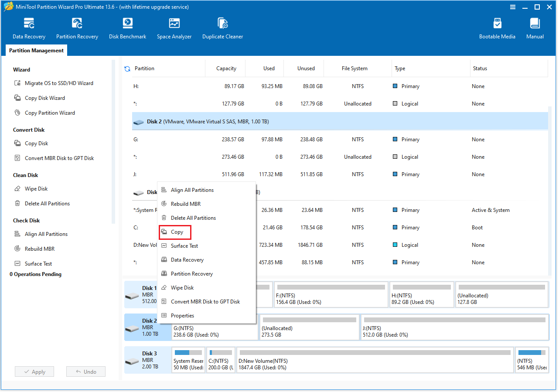Select the 273.46 GB unallocated row
Image resolution: width=559 pixels, height=392 pixels.
[x=340, y=157]
